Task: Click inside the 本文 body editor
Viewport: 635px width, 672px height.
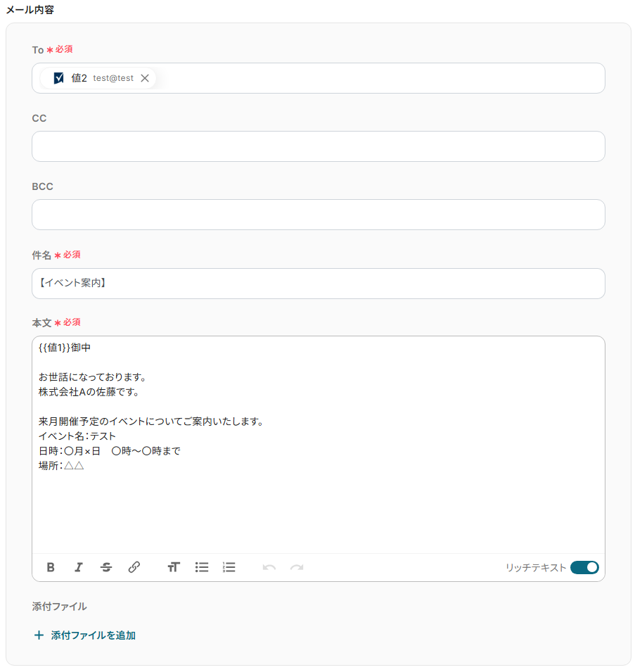Action: pyautogui.click(x=318, y=445)
